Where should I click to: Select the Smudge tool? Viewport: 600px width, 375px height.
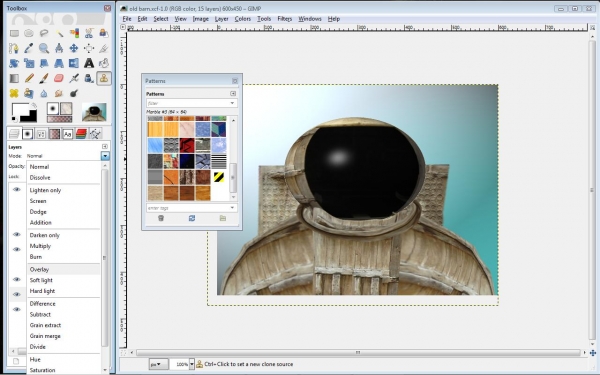(x=59, y=93)
